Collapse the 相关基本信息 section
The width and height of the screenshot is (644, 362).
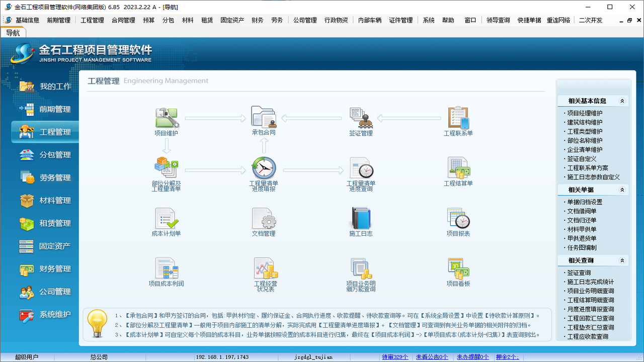coord(622,101)
